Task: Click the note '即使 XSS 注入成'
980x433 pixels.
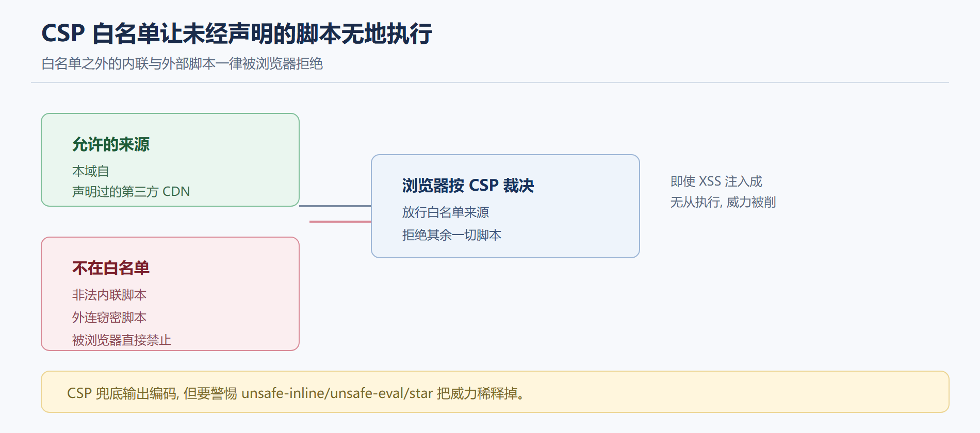Action: tap(716, 181)
